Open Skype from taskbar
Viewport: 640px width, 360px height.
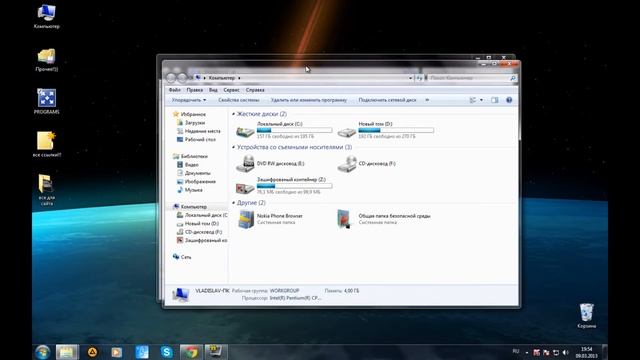[166, 352]
